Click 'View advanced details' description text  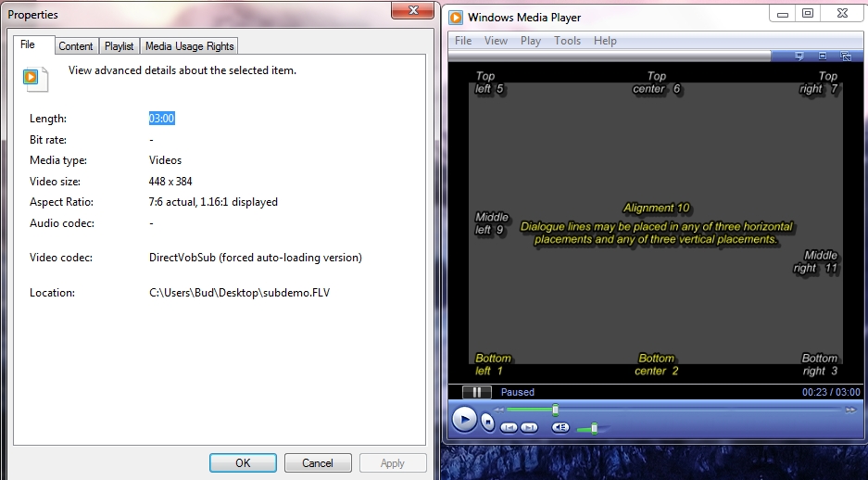pyautogui.click(x=182, y=70)
